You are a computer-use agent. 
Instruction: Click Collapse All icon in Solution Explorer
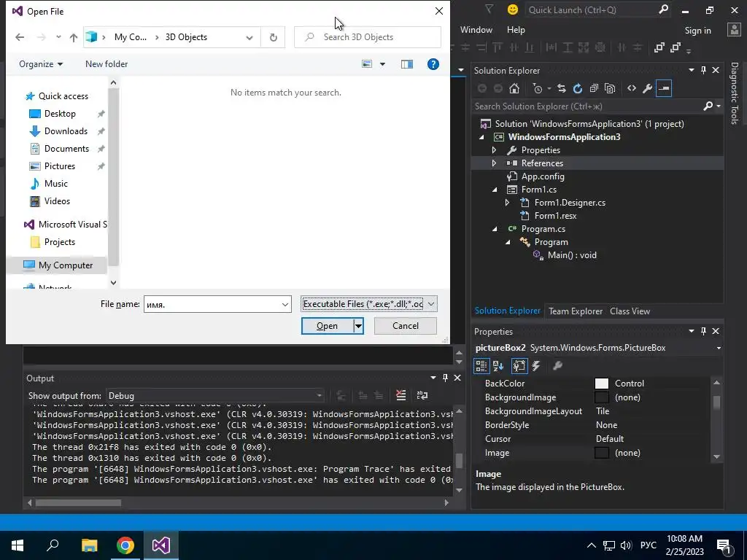tap(594, 88)
